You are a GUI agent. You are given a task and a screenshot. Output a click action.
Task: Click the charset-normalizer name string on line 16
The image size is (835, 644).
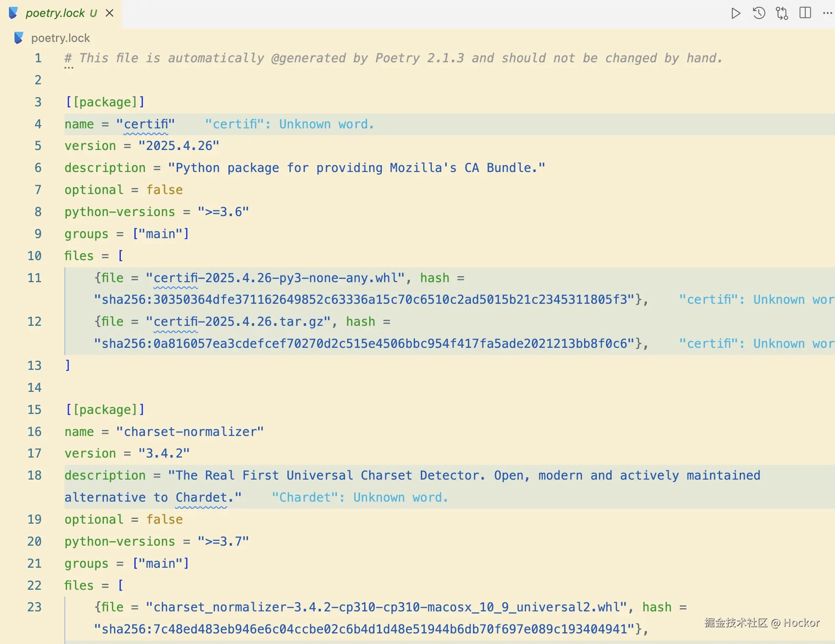click(190, 432)
